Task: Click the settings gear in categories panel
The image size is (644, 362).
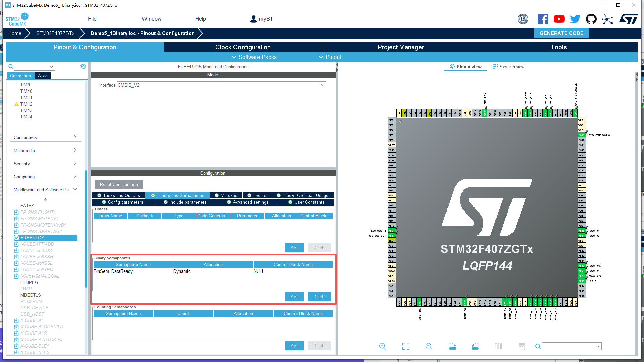Action: click(x=83, y=66)
